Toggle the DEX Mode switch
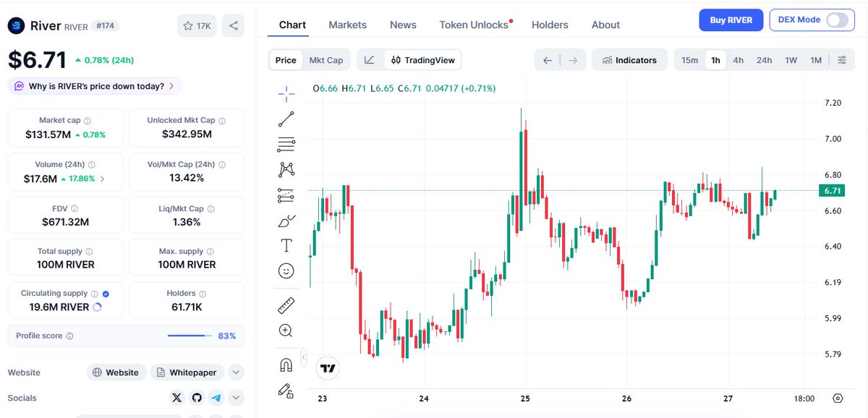The width and height of the screenshot is (868, 418). pyautogui.click(x=836, y=20)
